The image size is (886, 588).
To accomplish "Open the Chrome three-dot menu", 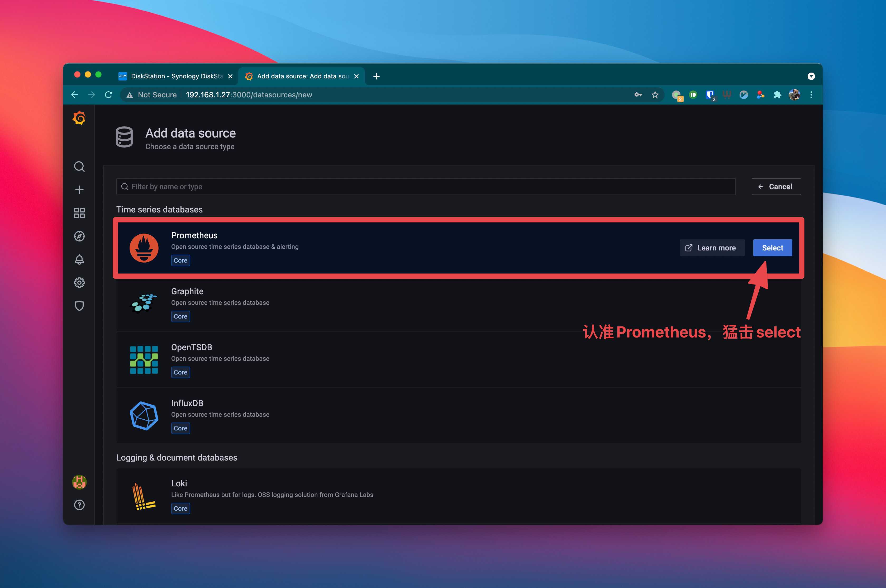I will [811, 95].
